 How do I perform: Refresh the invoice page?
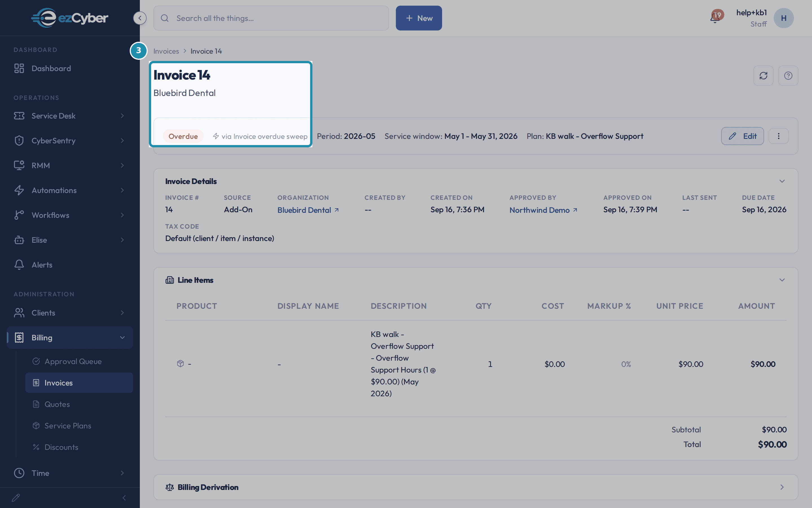tap(763, 76)
